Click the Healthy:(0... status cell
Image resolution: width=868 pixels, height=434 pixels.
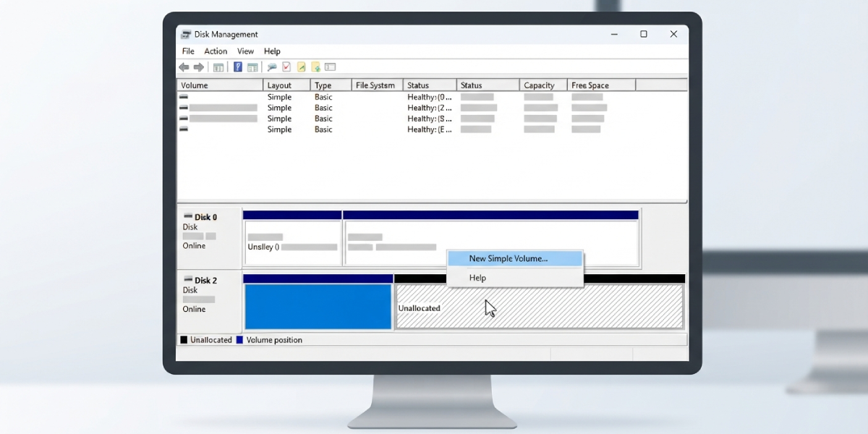[x=429, y=97]
